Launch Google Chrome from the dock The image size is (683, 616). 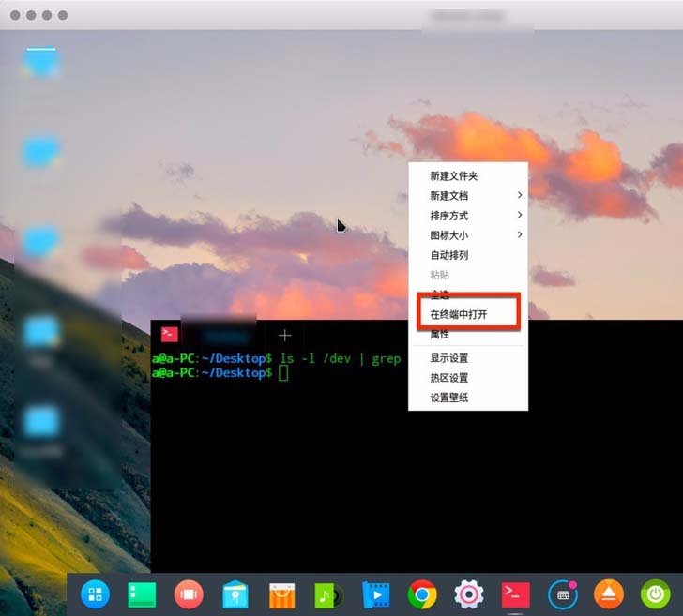[x=422, y=594]
